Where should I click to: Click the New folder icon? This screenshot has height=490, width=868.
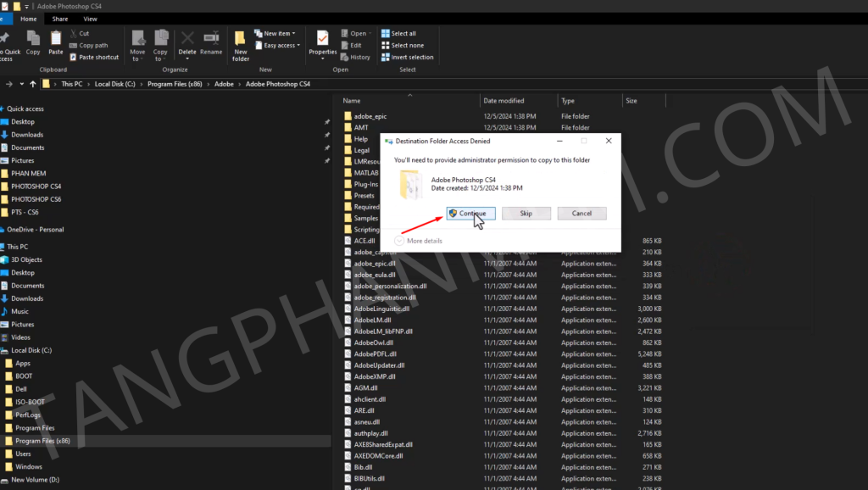pyautogui.click(x=241, y=41)
